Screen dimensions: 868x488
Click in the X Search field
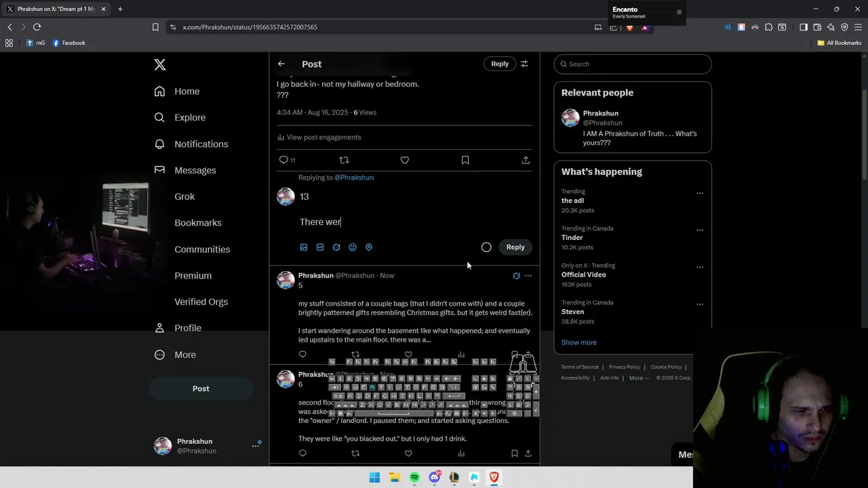click(633, 64)
